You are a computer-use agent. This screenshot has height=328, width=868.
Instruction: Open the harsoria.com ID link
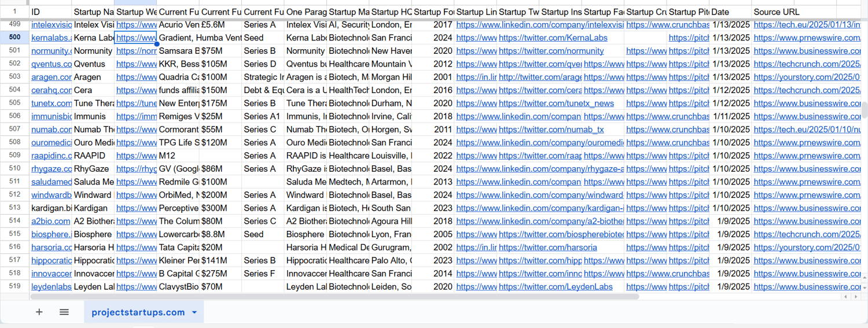point(52,248)
